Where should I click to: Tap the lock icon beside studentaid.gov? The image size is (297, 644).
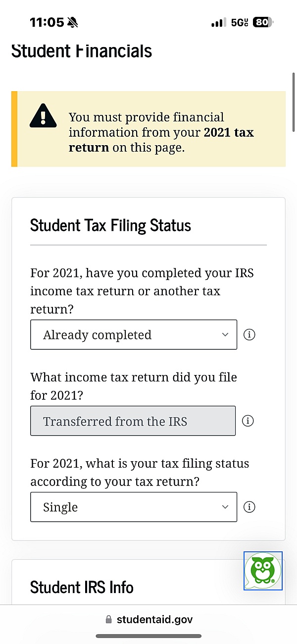[109, 620]
